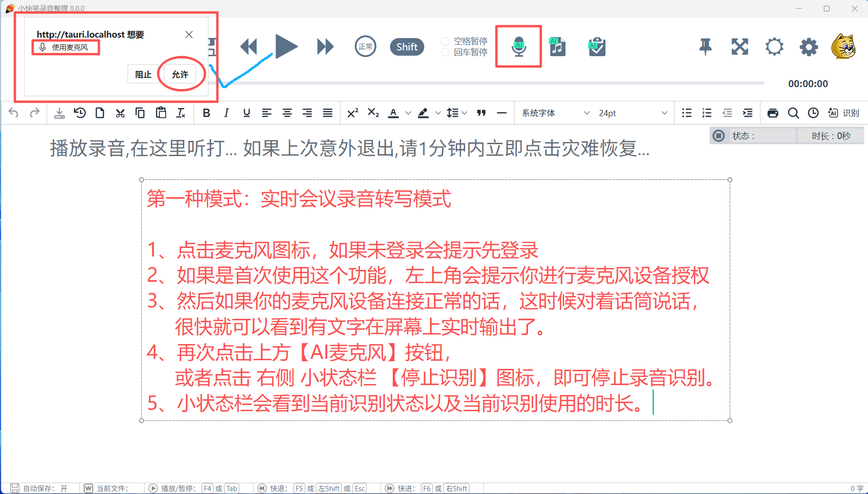Image resolution: width=868 pixels, height=494 pixels.
Task: Pin the window on top
Action: pos(705,46)
